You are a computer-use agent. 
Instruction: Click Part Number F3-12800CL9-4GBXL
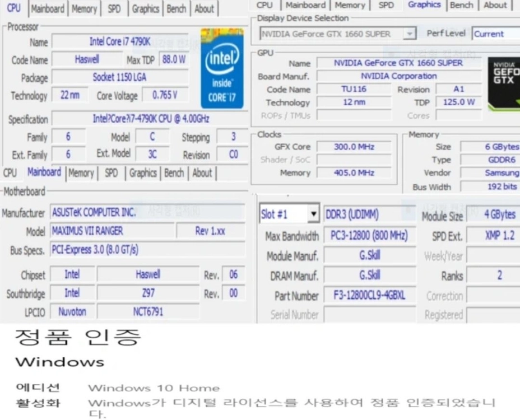[369, 295]
